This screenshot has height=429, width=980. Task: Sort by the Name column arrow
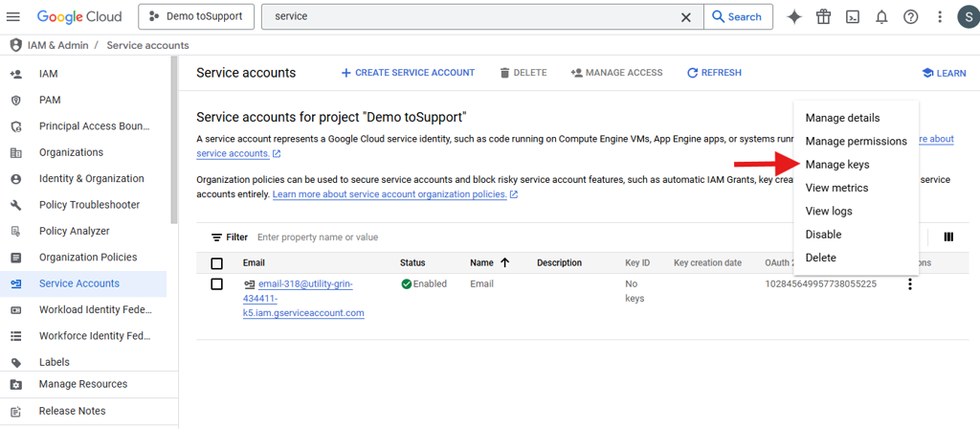504,262
